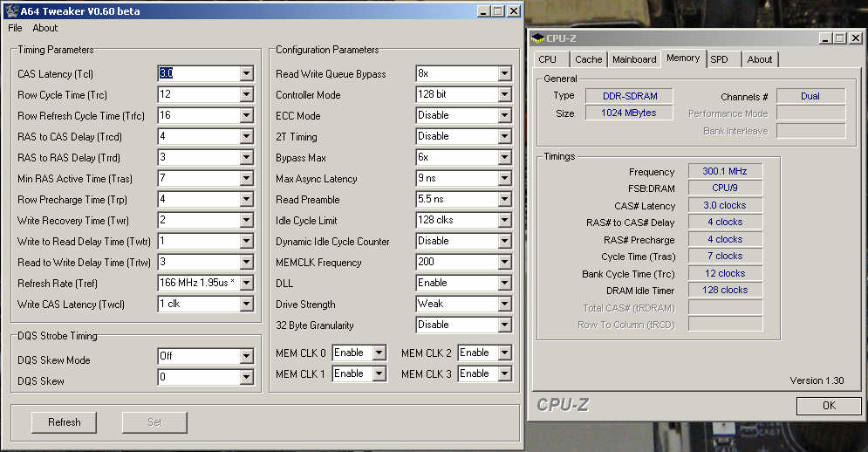
Task: Click OK in the CPU-Z window
Action: (829, 406)
